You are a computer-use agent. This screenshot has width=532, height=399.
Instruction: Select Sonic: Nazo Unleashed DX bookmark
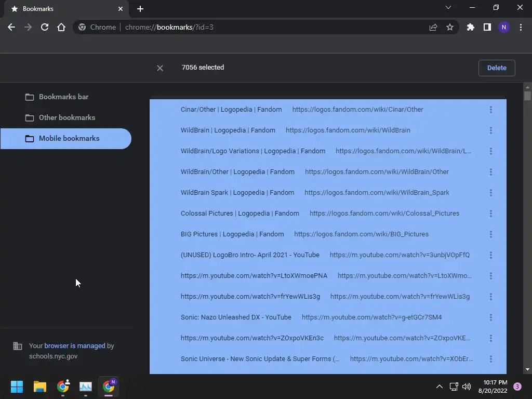[x=328, y=317]
